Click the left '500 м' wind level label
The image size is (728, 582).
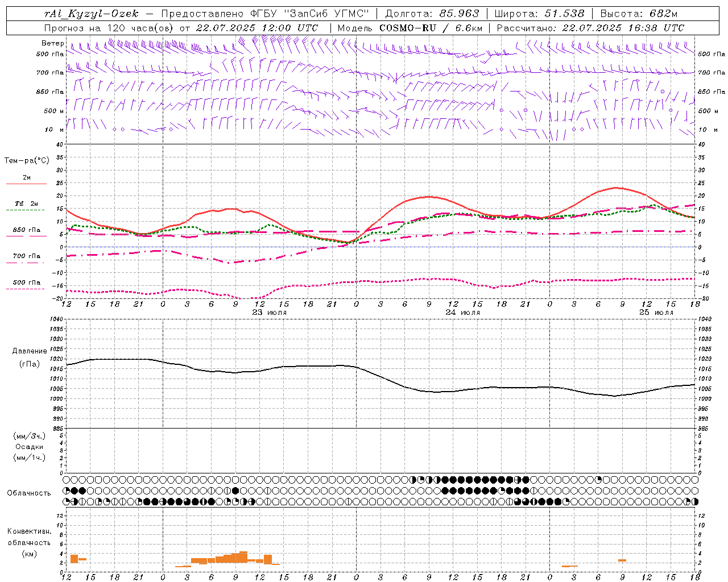tap(54, 111)
